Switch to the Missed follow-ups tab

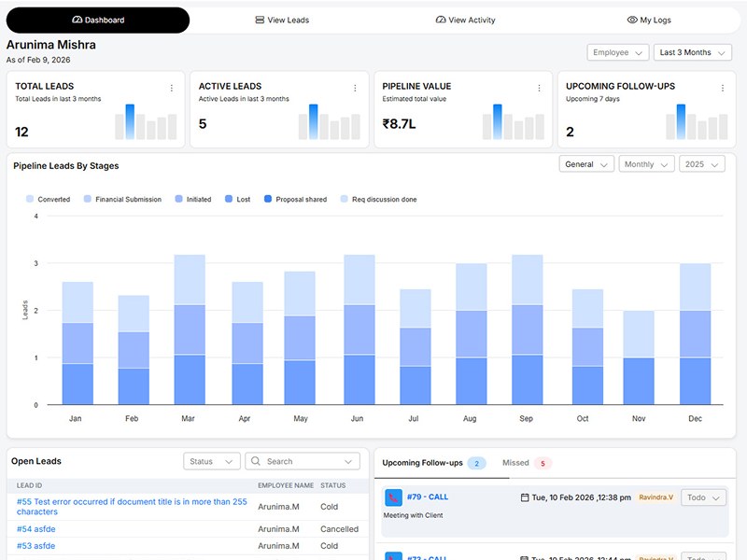pyautogui.click(x=527, y=463)
